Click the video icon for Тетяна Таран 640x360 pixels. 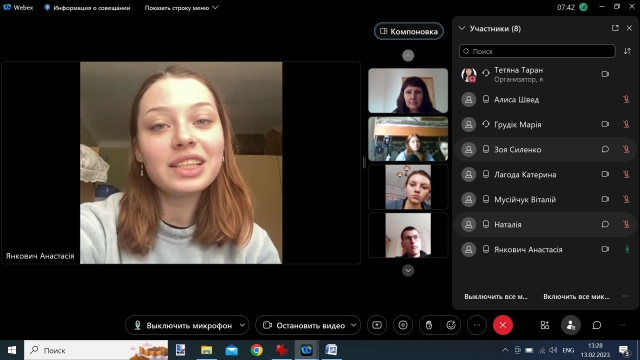coord(605,74)
